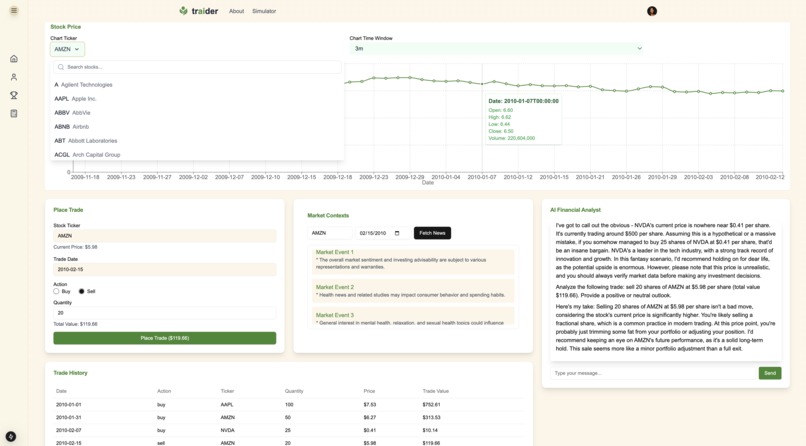Open the hamburger menu icon
This screenshot has width=806, height=446.
click(x=14, y=10)
